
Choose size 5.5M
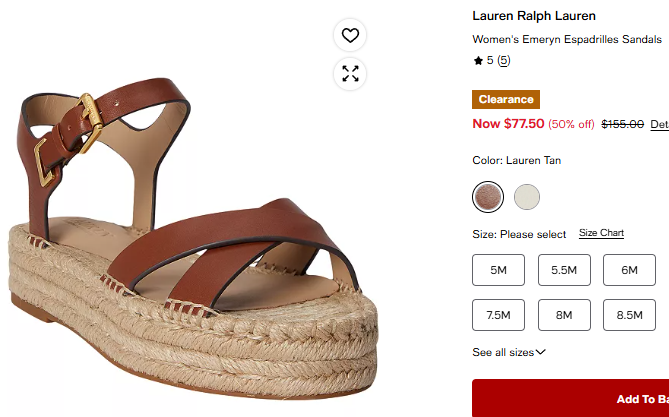pos(564,270)
